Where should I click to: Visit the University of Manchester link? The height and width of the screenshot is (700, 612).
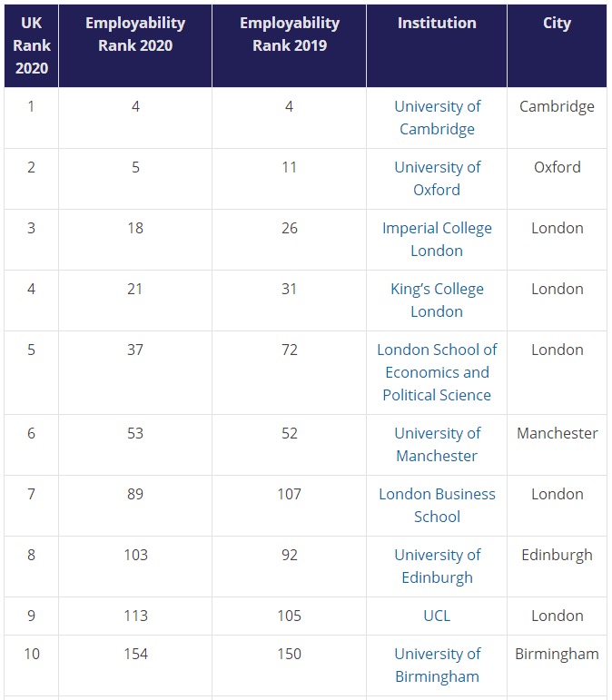tap(437, 444)
